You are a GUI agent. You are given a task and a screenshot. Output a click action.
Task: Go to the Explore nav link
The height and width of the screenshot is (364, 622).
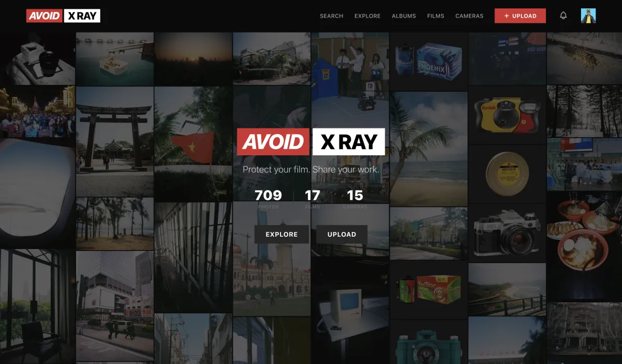[x=367, y=16]
